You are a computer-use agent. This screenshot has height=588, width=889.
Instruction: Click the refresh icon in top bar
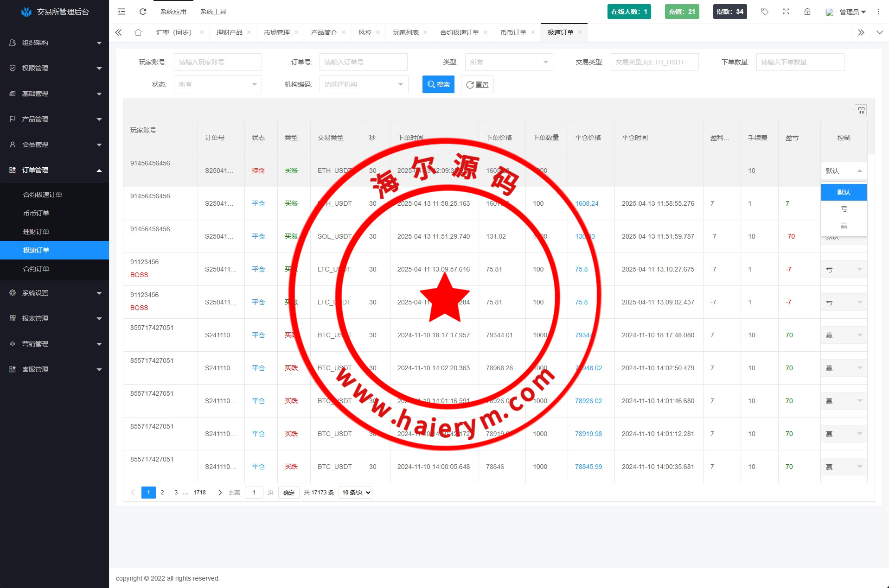pyautogui.click(x=143, y=12)
